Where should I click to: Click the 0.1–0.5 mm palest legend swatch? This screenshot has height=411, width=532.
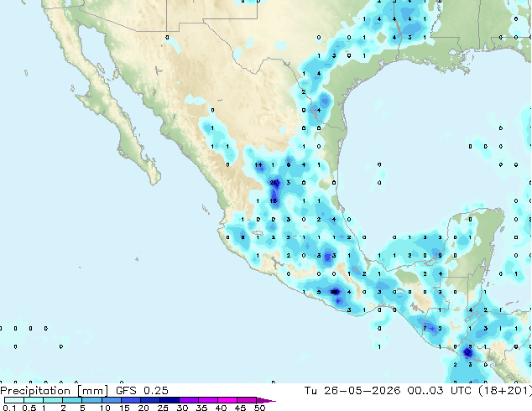(14, 400)
